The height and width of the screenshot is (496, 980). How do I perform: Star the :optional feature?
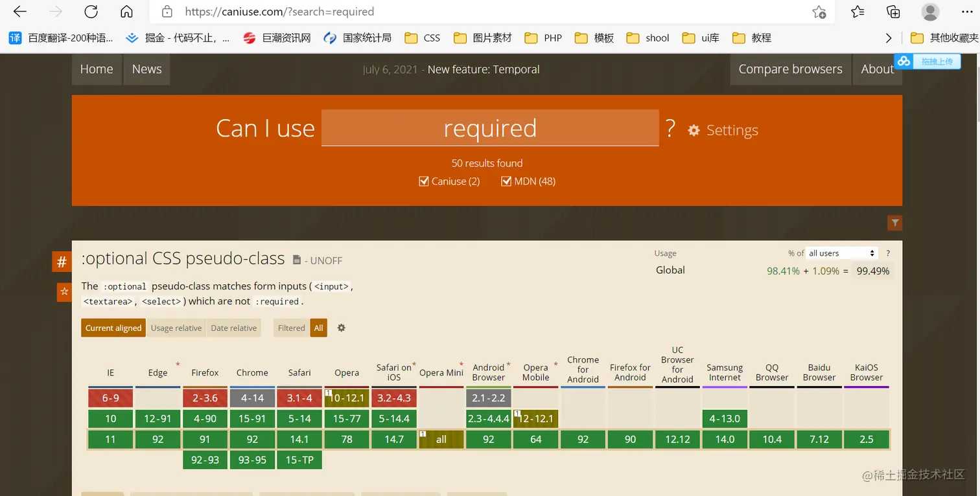coord(64,292)
